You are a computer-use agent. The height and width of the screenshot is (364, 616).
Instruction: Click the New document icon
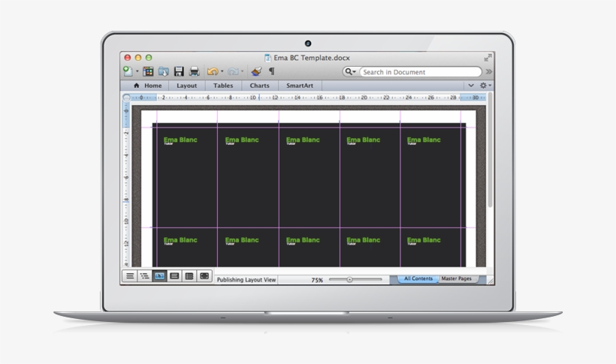[x=128, y=71]
